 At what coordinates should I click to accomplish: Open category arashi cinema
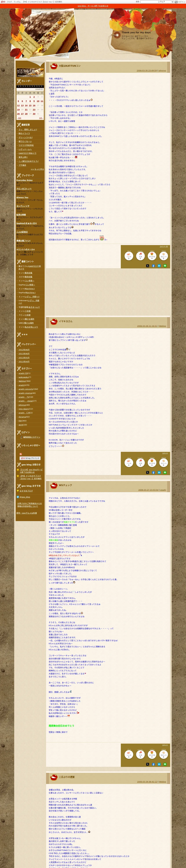(x=25, y=393)
